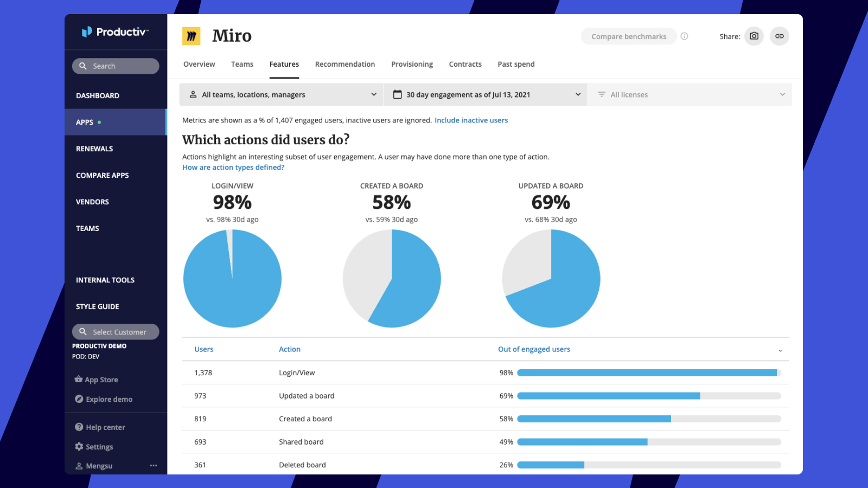This screenshot has height=488, width=868.
Task: Click the Productiv logo
Action: [115, 32]
